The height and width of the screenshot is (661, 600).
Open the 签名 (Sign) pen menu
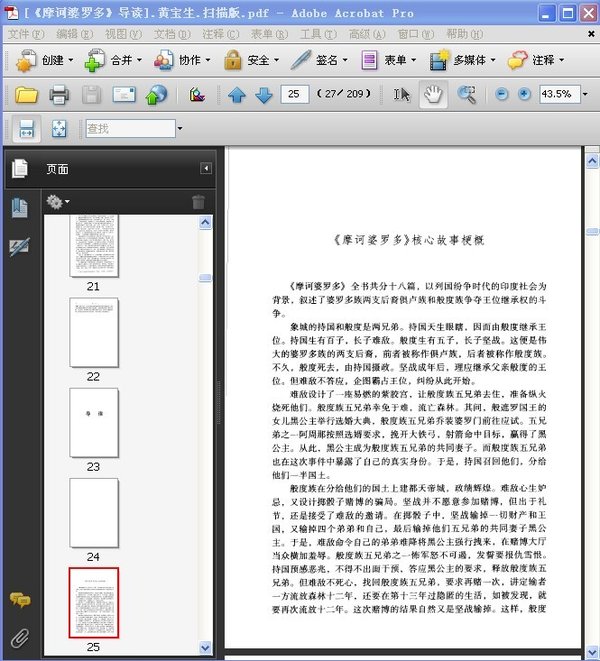click(319, 61)
